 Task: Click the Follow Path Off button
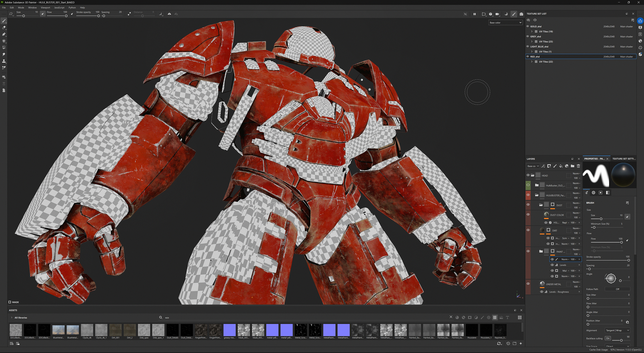(x=617, y=289)
